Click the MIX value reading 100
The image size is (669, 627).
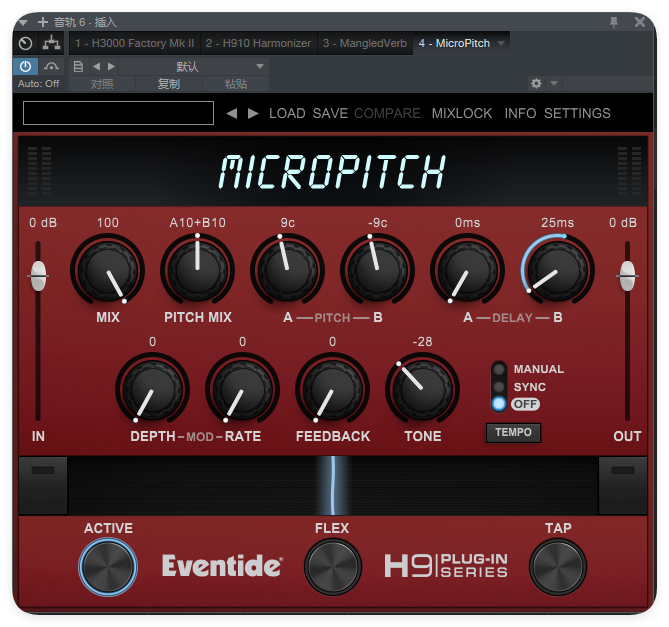(108, 223)
